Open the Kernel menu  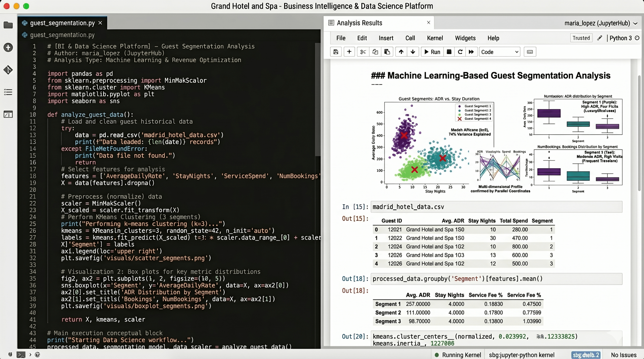coord(435,38)
